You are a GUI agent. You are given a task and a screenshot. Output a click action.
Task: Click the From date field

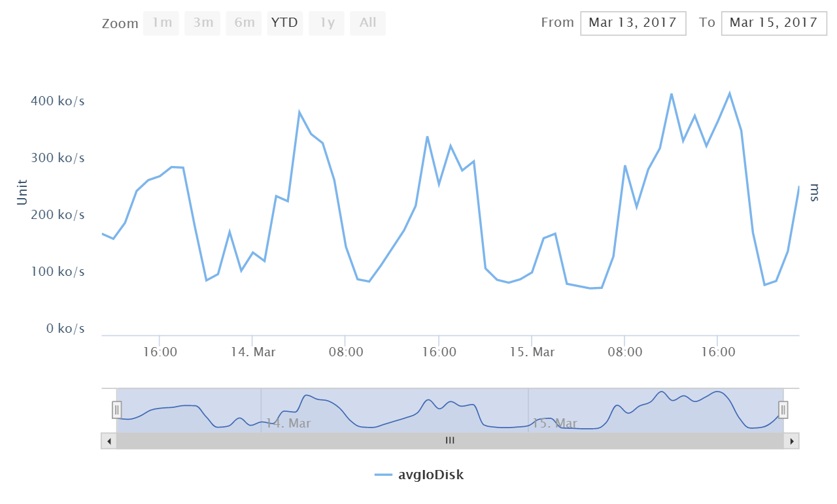point(632,23)
